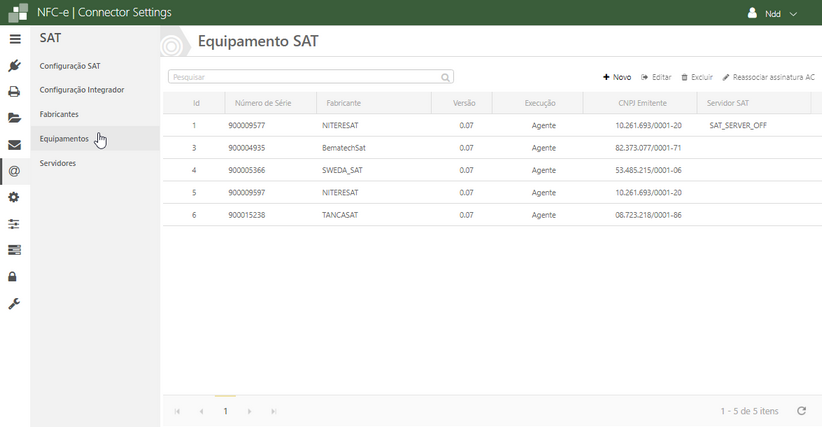Click the wrench tools sidebar icon
Viewport: 822px width, 427px height.
point(14,303)
